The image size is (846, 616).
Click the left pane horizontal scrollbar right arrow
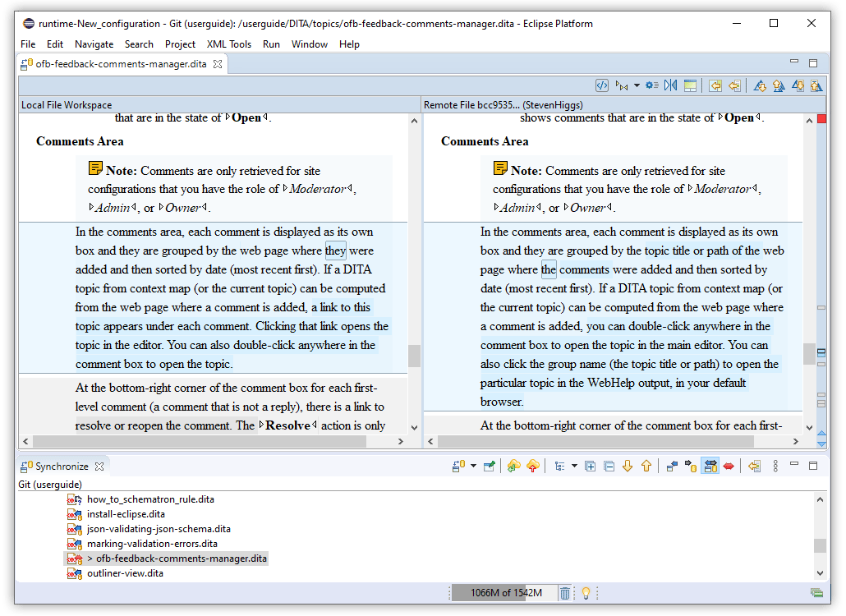coord(400,441)
